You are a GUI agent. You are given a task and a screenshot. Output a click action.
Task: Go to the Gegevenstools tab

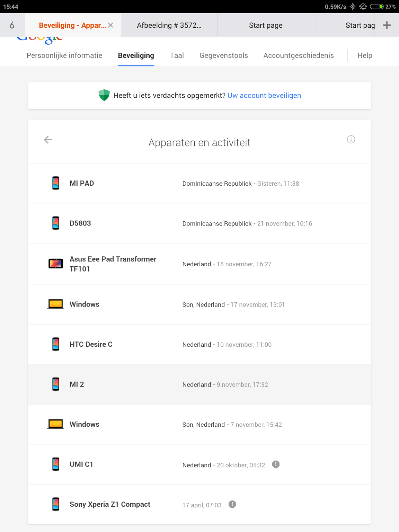click(224, 55)
